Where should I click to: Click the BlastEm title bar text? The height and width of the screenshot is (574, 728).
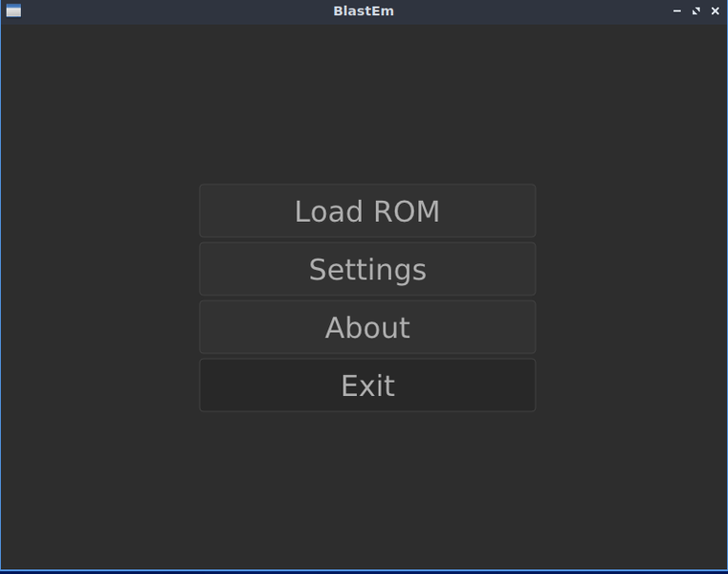click(x=364, y=11)
